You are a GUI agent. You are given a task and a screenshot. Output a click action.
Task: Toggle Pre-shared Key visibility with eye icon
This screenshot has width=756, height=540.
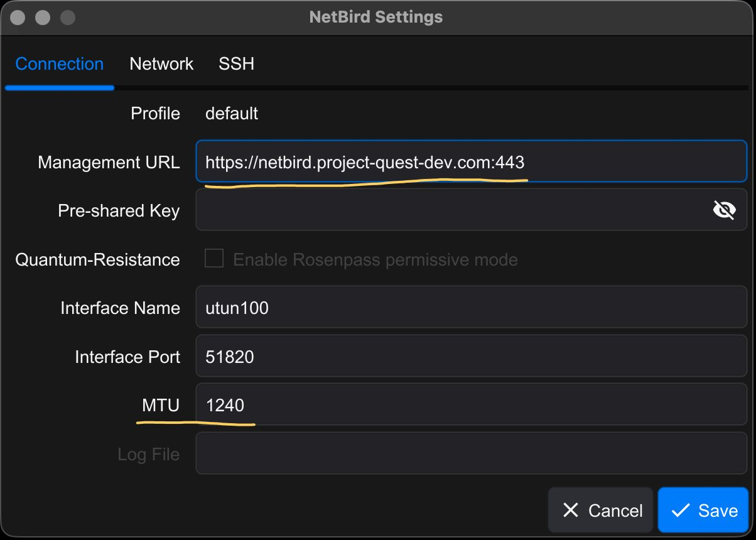(x=725, y=210)
